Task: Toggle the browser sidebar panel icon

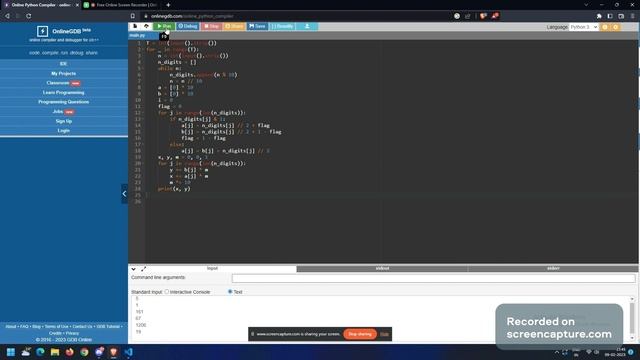Action: coord(610,16)
